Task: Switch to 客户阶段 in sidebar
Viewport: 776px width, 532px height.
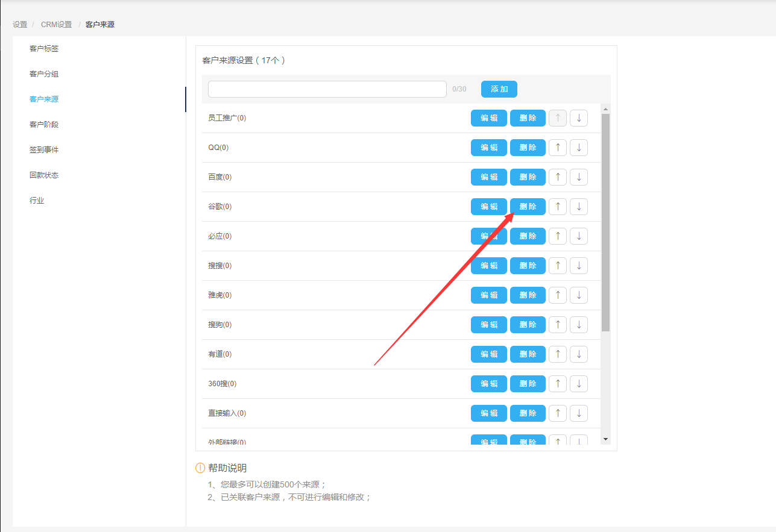Action: (x=44, y=125)
